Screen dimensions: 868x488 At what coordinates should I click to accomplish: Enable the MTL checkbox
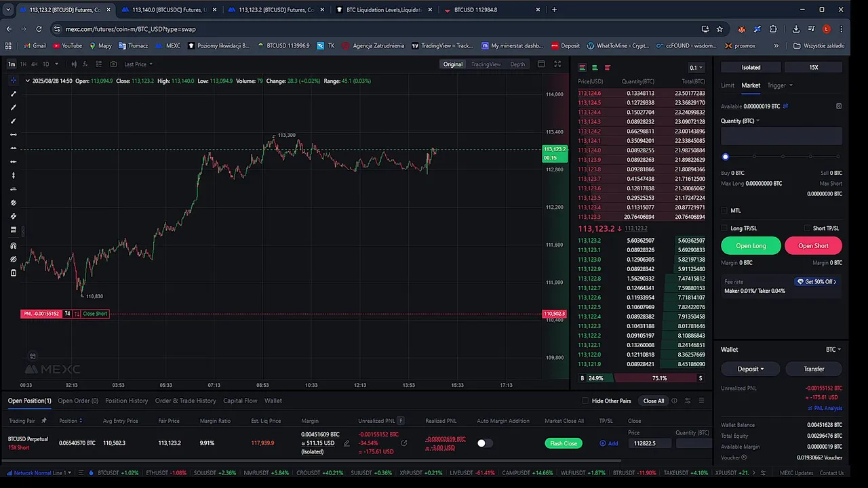point(724,210)
